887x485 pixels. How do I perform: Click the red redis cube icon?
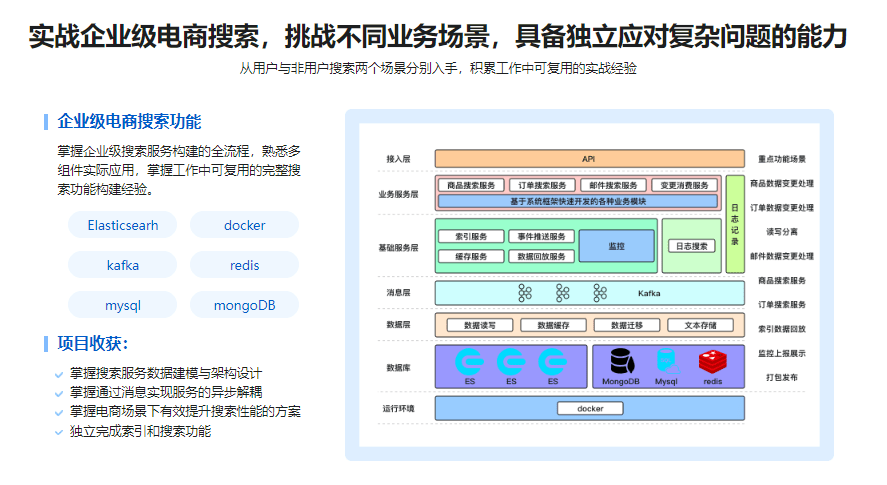(x=713, y=362)
